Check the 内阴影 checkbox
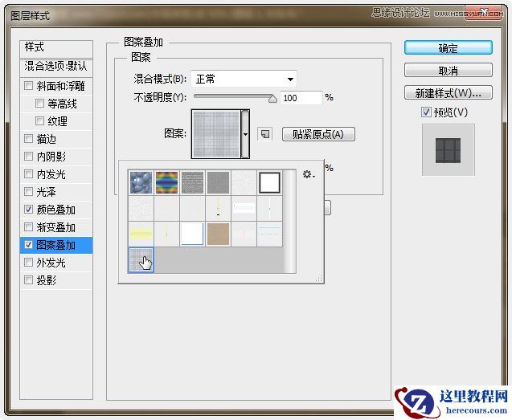512x420 pixels. (x=29, y=157)
